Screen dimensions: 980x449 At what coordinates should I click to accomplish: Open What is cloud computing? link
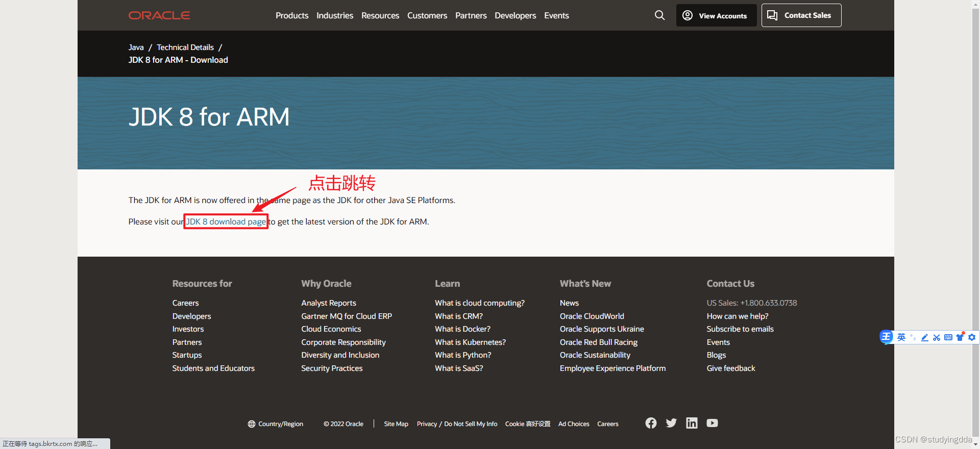pyautogui.click(x=480, y=303)
